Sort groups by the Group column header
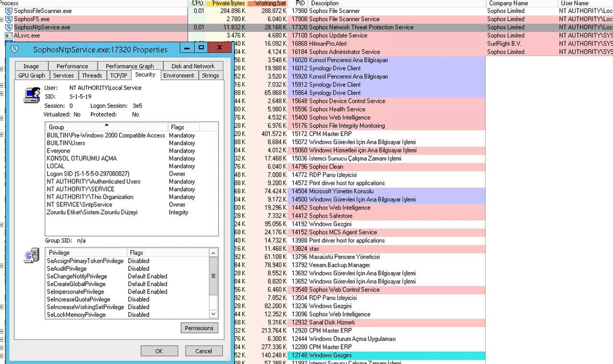Screen dimensions: 613x364 click(106, 127)
